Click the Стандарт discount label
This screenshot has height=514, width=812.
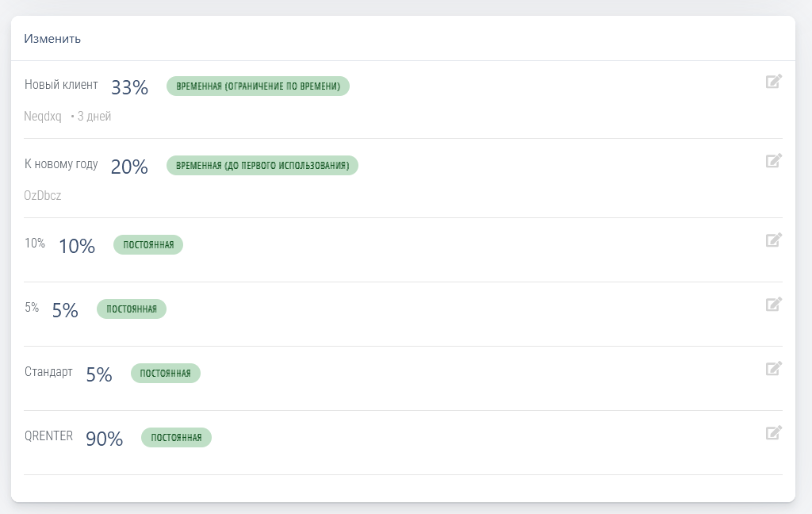[48, 371]
